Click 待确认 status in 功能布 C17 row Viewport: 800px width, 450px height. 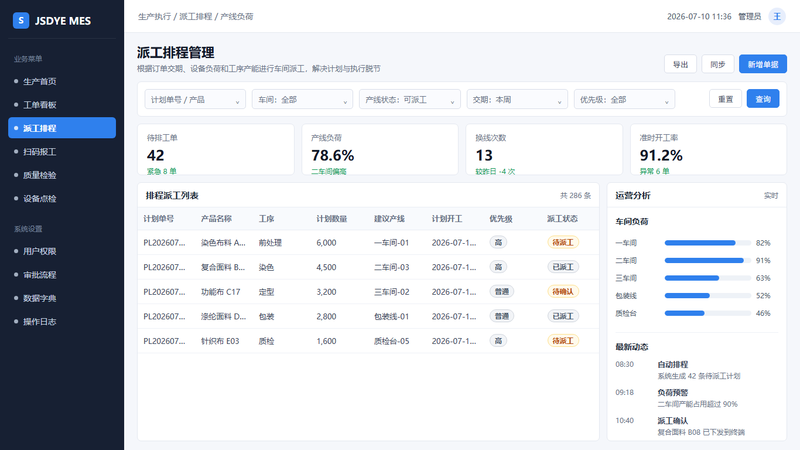point(563,291)
